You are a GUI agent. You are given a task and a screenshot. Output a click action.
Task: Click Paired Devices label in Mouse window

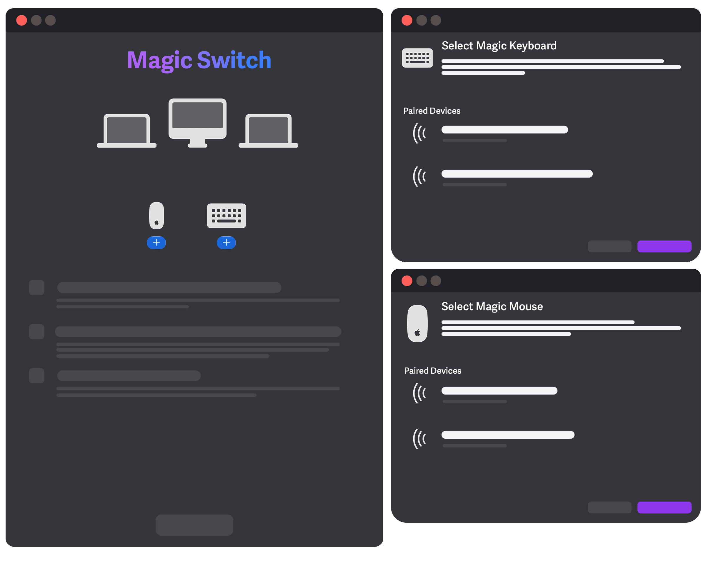tap(432, 371)
